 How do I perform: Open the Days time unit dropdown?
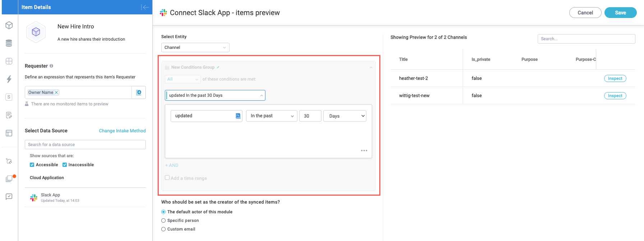(x=344, y=116)
